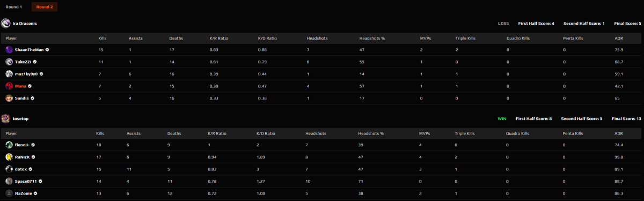Click the LOSS result label

coord(503,24)
